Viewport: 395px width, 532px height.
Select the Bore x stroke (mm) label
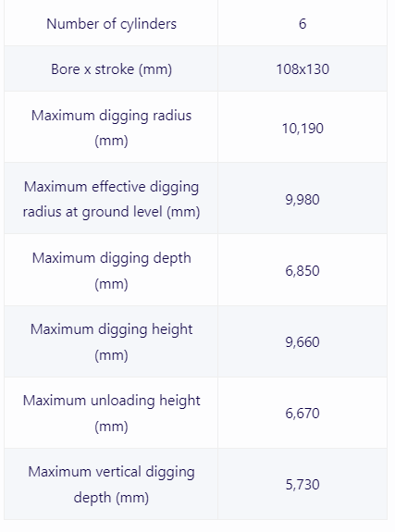111,69
